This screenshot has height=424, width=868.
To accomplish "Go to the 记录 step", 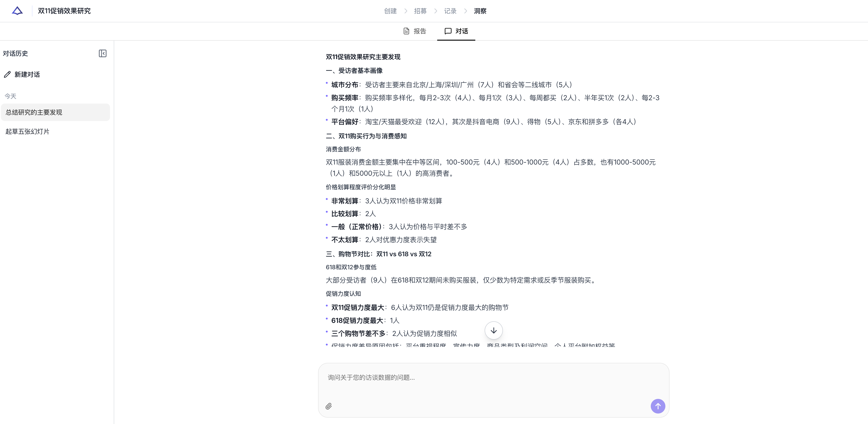I will pos(450,11).
